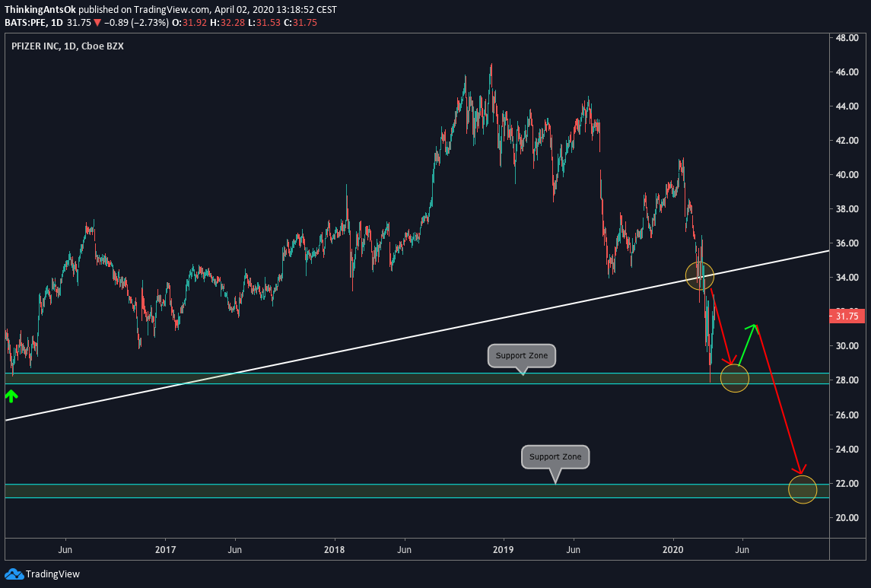Screen dimensions: 871x588
Task: Click the 1D interval in the header
Action: click(56, 23)
